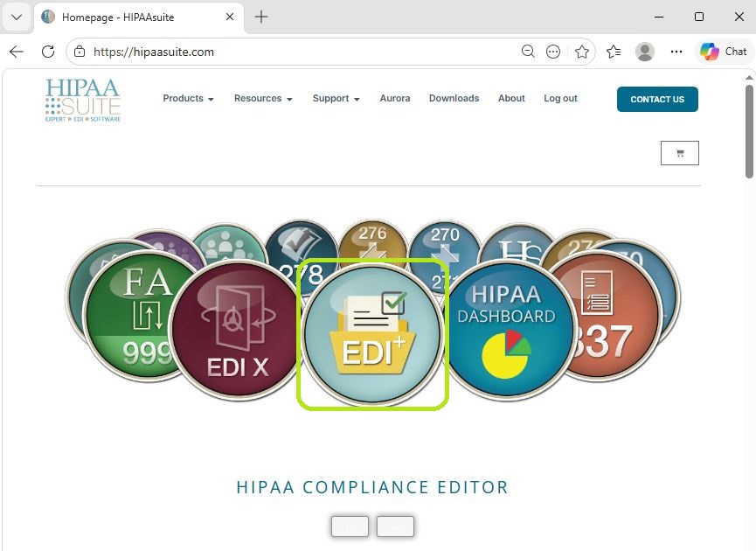Open browser settings and more menu

[x=676, y=52]
